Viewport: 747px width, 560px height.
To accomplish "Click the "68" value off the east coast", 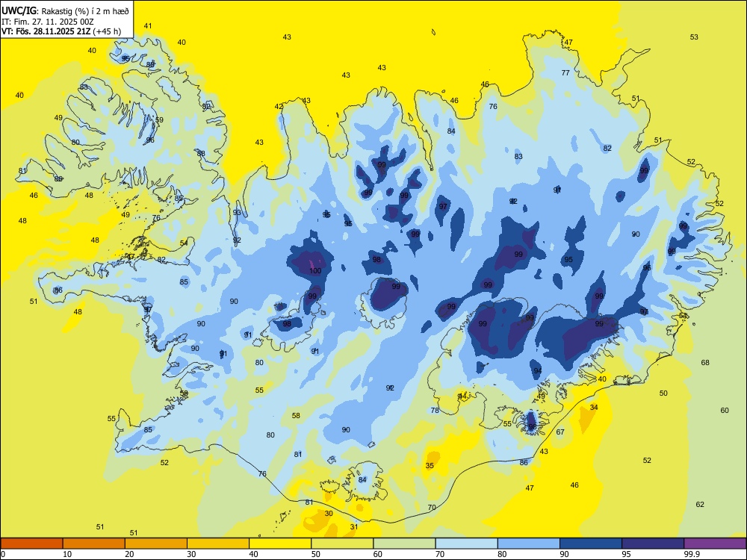I will pos(705,362).
